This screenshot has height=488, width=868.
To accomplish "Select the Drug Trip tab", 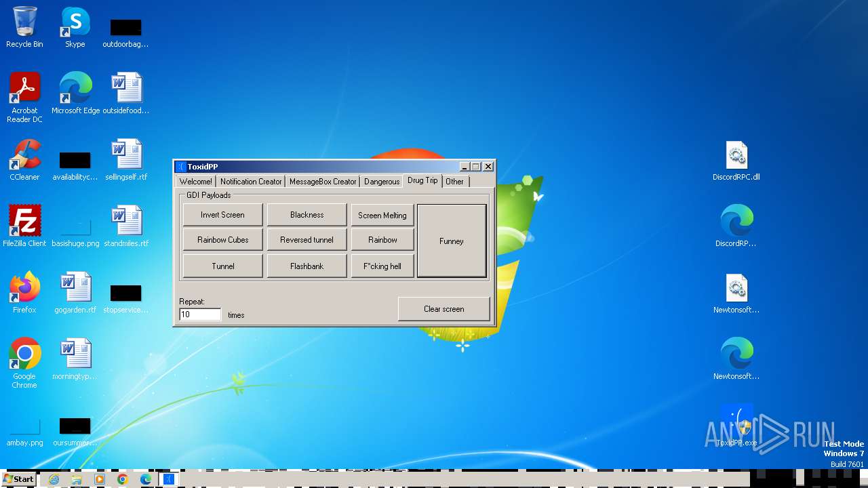I will pos(422,180).
